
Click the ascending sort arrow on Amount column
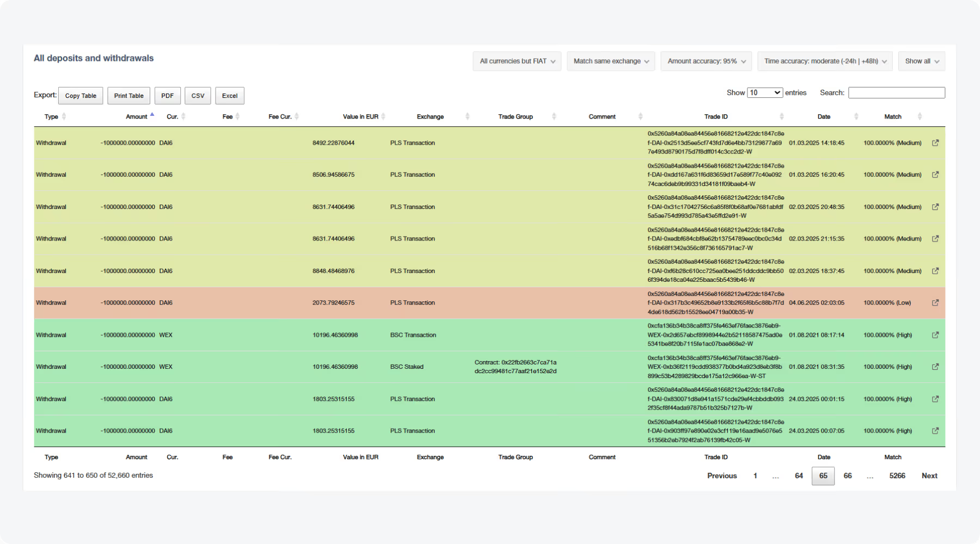[152, 114]
